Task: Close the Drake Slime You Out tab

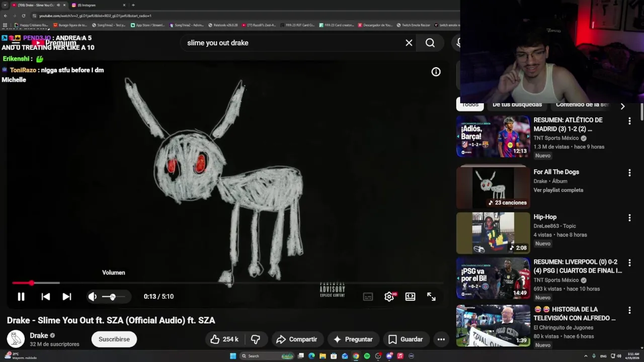Action: (x=64, y=5)
